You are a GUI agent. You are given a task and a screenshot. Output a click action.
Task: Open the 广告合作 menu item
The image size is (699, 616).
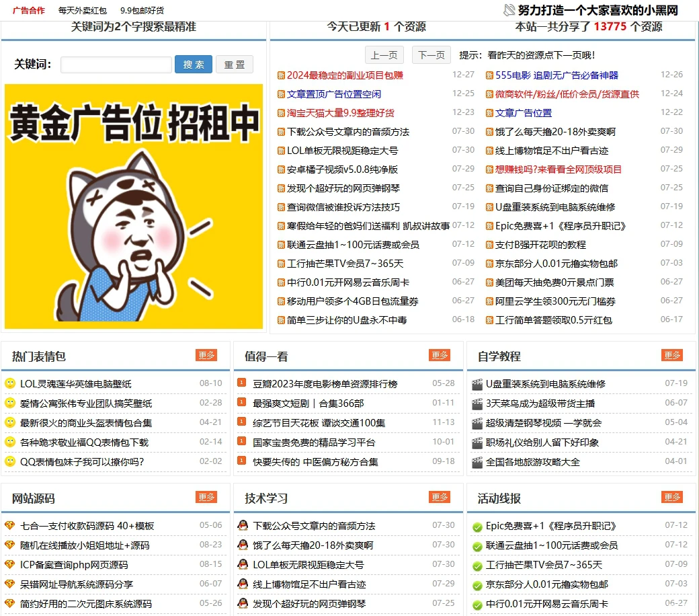28,10
